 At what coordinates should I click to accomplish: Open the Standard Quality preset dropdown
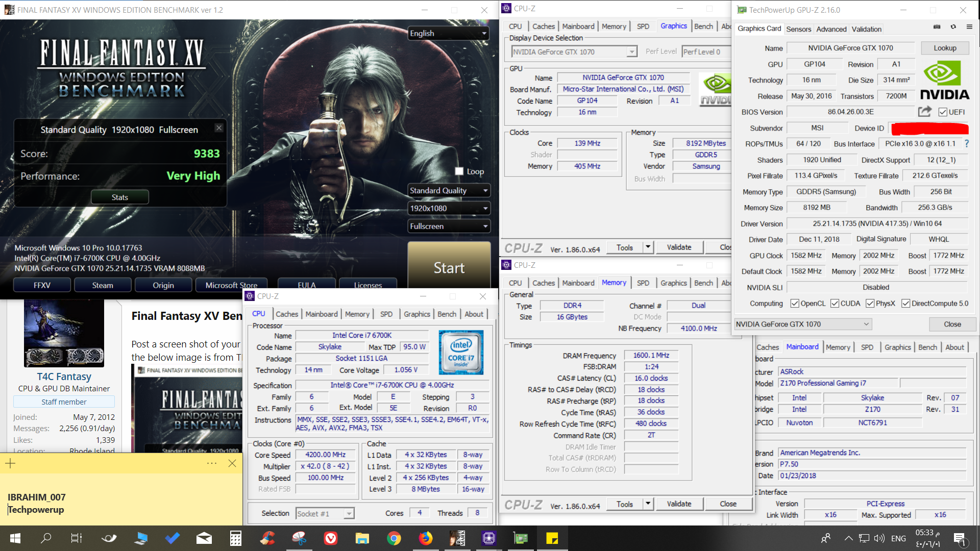click(449, 190)
